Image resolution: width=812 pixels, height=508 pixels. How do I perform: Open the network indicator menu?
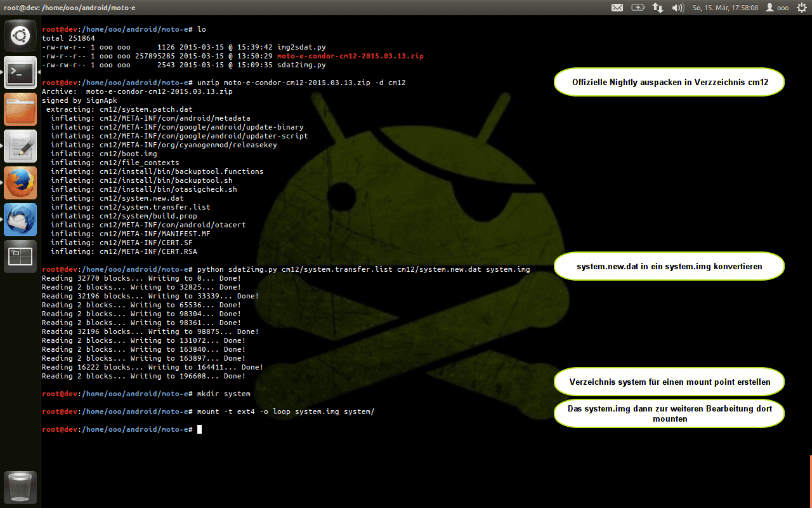(x=658, y=8)
